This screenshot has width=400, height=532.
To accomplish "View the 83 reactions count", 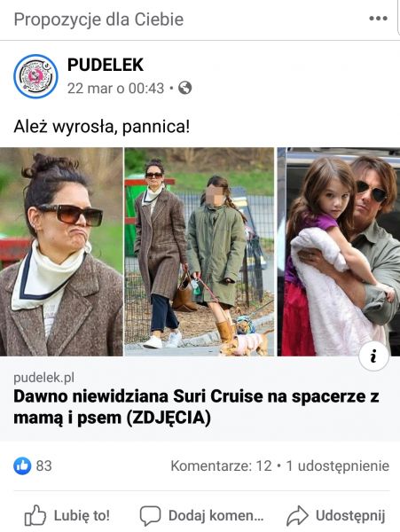I will (43, 465).
